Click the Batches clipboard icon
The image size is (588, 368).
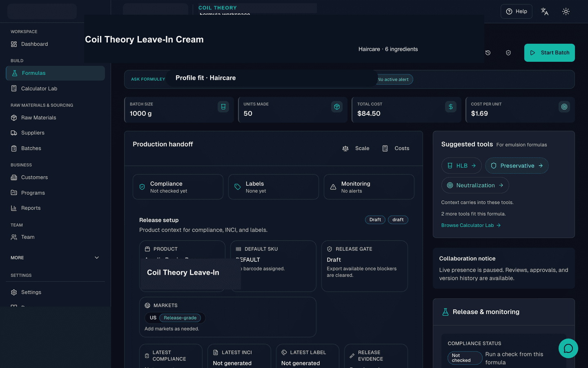14,148
